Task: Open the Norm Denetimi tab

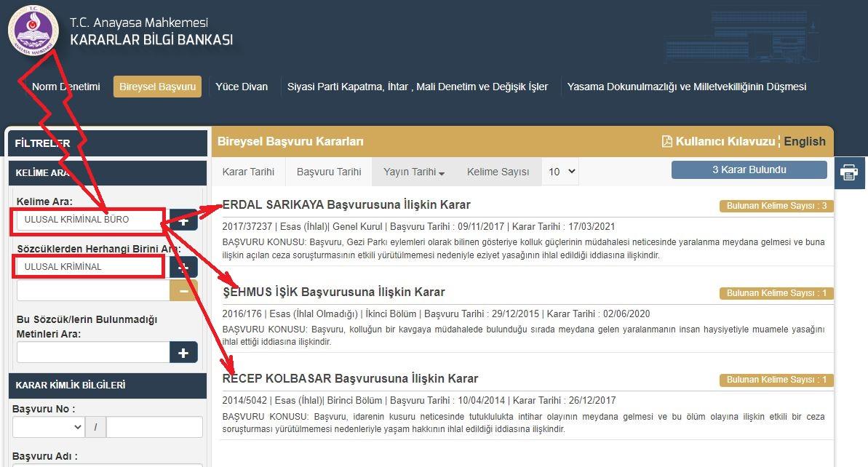Action: (65, 87)
